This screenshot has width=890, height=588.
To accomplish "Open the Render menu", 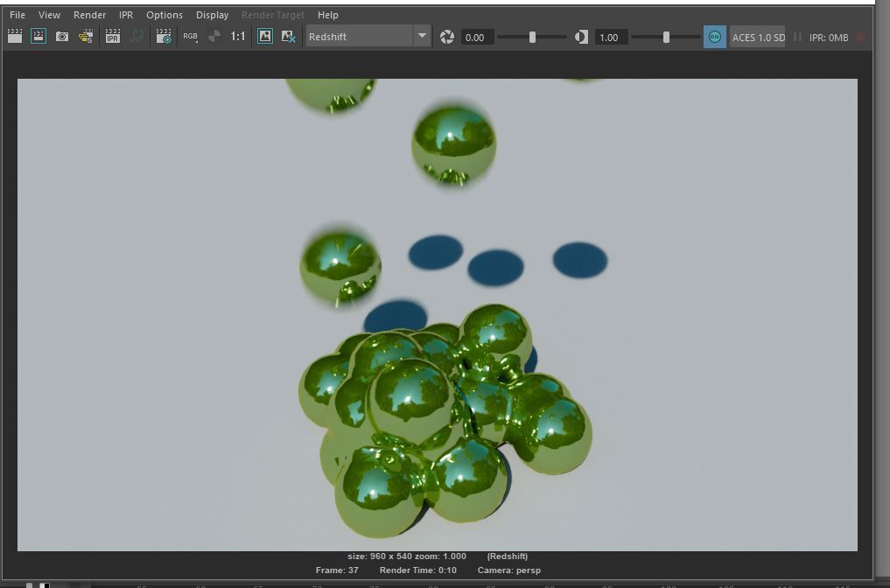I will pos(89,15).
